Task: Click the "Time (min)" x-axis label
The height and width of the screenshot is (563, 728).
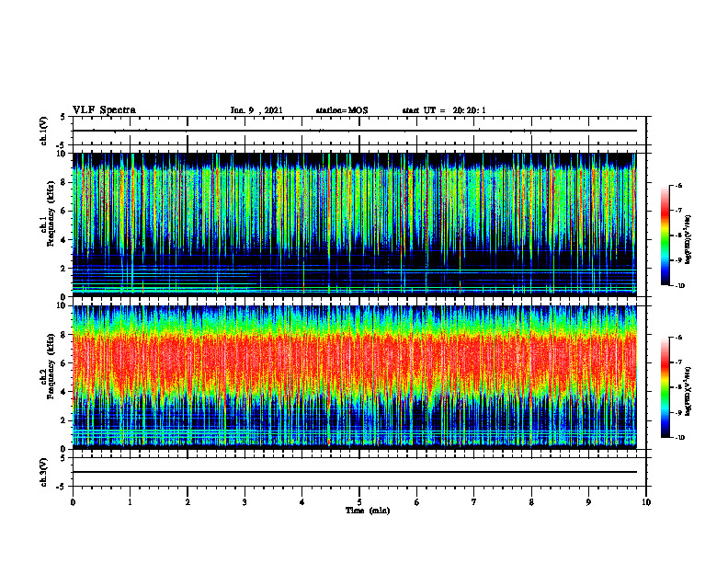Action: [368, 511]
